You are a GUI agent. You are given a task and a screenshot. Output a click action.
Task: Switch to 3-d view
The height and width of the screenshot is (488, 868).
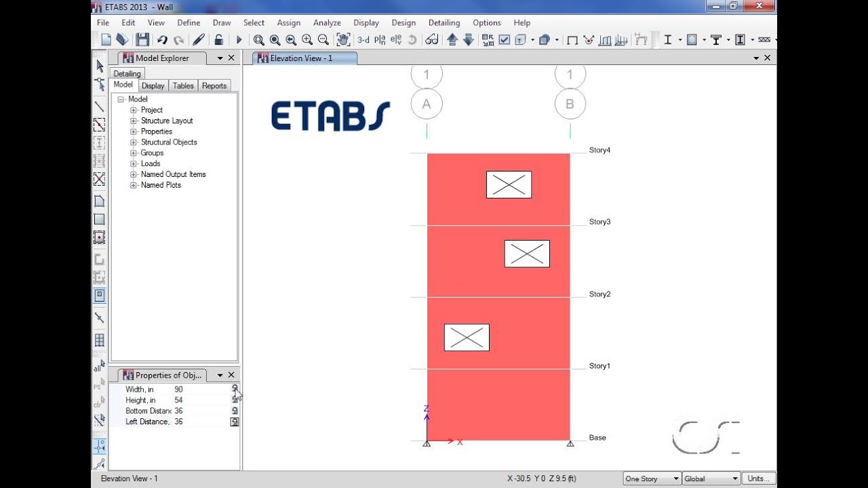[363, 40]
